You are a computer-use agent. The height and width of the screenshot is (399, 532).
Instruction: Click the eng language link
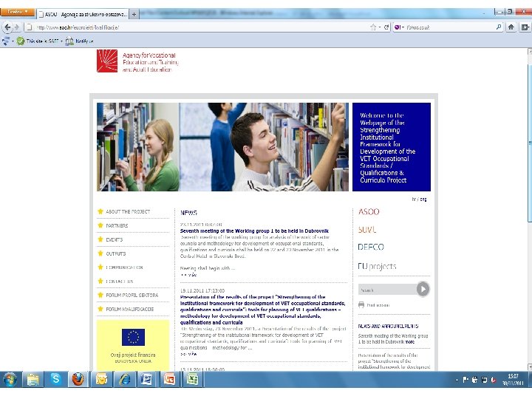(423, 199)
